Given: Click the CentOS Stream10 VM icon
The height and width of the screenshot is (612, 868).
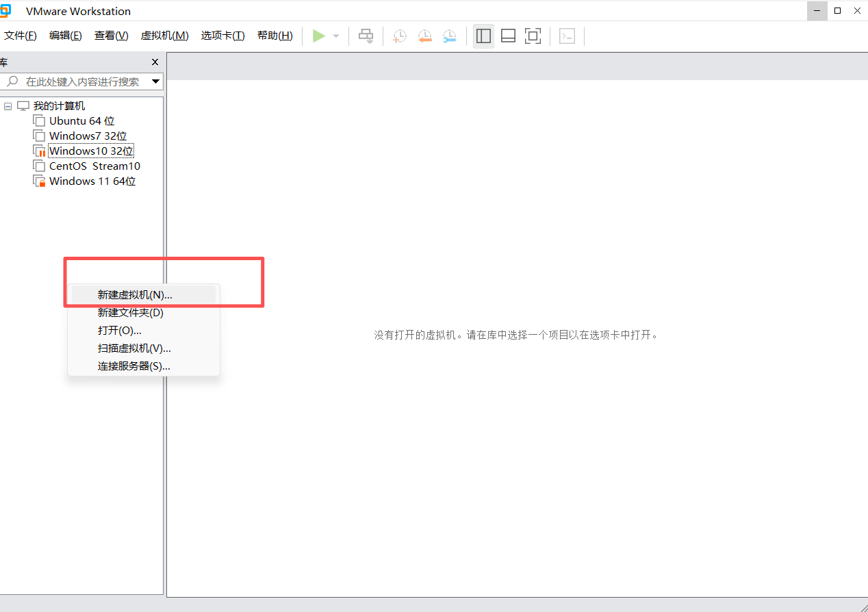Looking at the screenshot, I should point(39,166).
